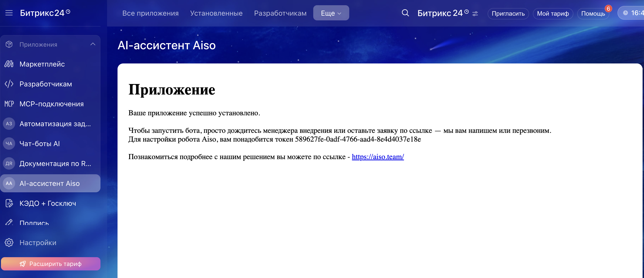Click the Пригласить button
Screen dimensions: 644x278
(x=508, y=13)
